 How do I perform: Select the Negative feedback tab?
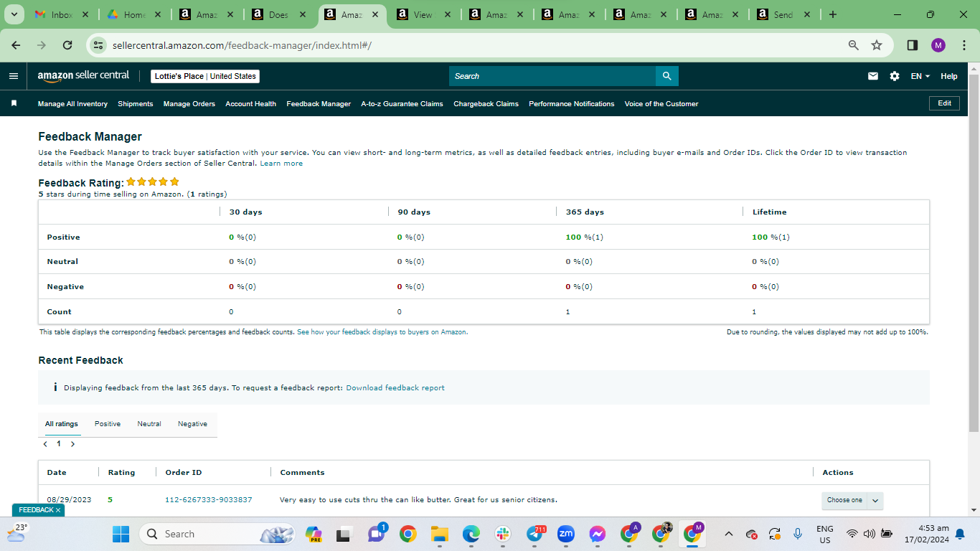192,424
